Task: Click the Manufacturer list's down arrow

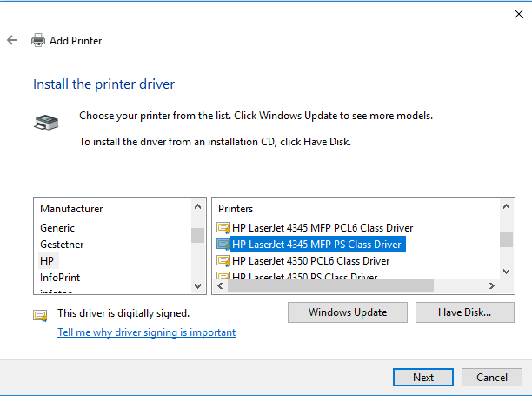Action: click(198, 286)
